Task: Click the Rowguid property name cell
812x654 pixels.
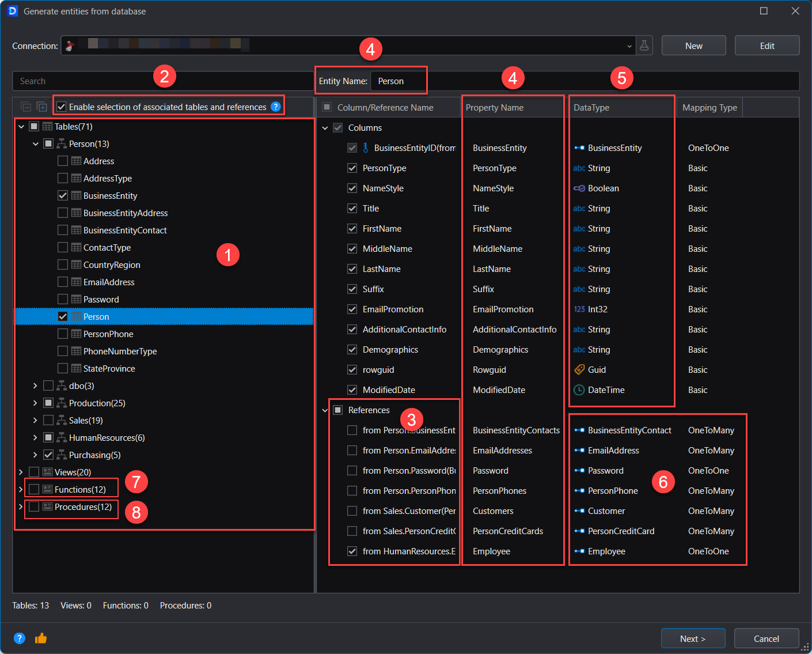Action: coord(490,369)
